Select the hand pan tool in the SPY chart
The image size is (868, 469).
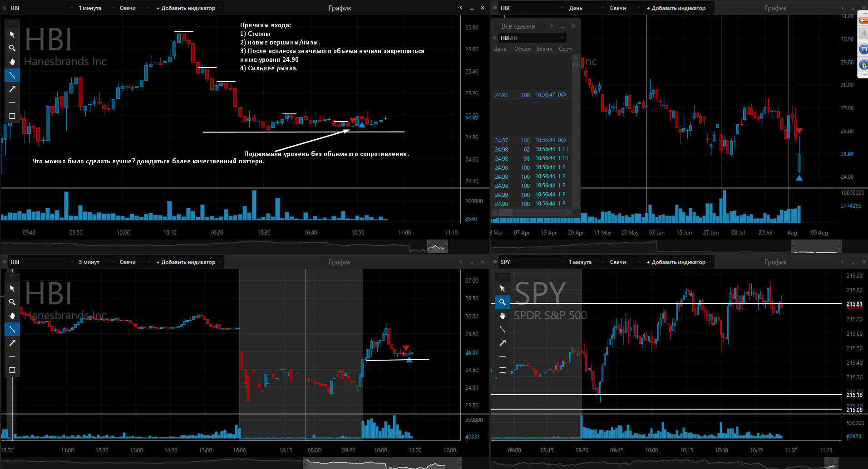(503, 316)
